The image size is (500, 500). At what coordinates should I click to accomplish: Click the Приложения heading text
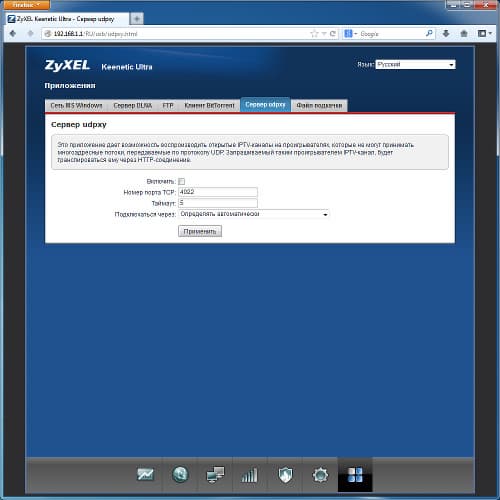(x=70, y=86)
